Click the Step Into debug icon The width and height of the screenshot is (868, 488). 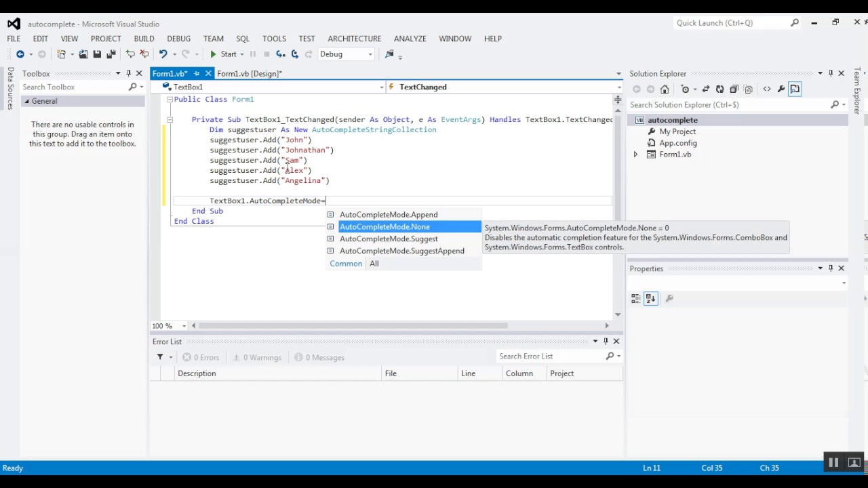click(281, 54)
